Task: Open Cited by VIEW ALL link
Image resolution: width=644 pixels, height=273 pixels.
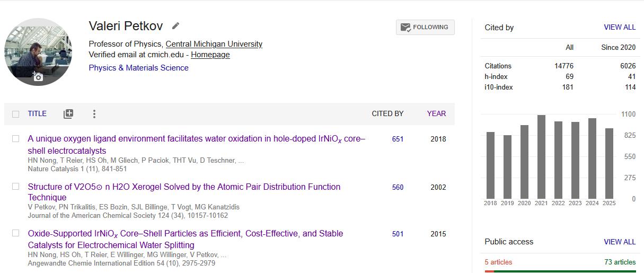Action: [619, 28]
